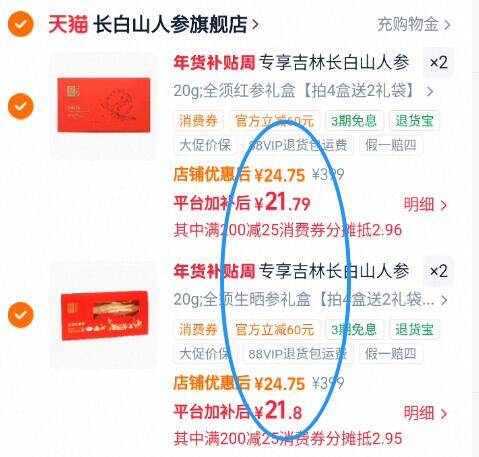
Task: Tap the first item's 大促价保 tag
Action: tap(205, 145)
